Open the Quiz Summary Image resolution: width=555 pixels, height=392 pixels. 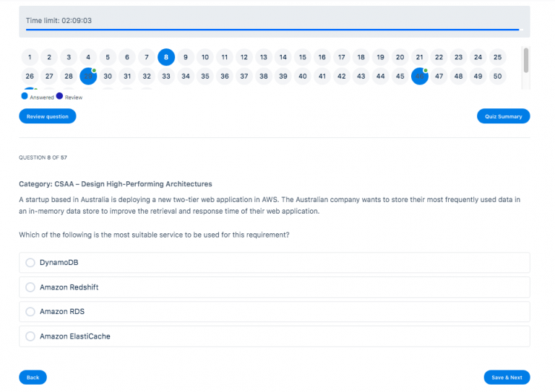[503, 116]
